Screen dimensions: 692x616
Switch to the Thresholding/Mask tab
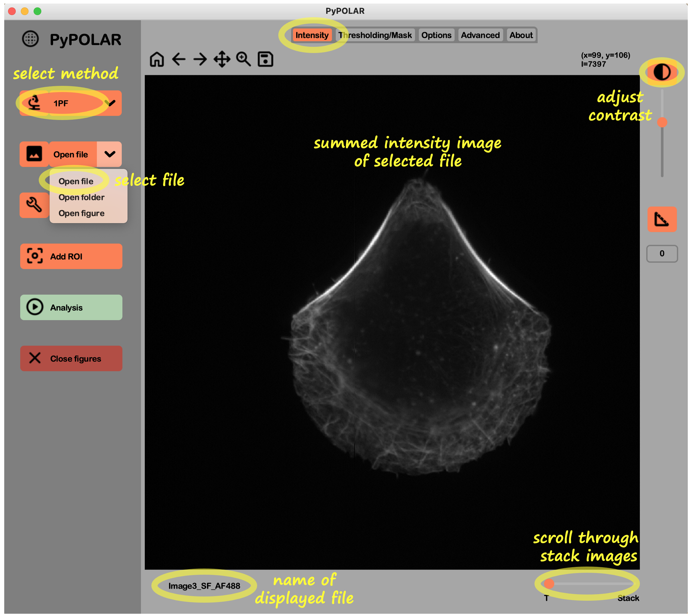(375, 35)
